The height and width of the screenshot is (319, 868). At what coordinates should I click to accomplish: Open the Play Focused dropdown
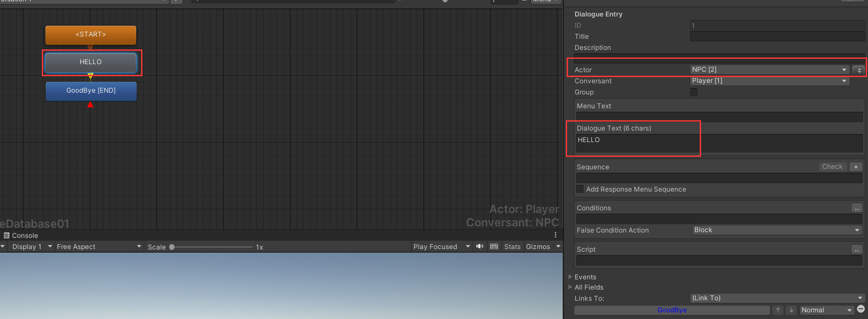(x=442, y=247)
